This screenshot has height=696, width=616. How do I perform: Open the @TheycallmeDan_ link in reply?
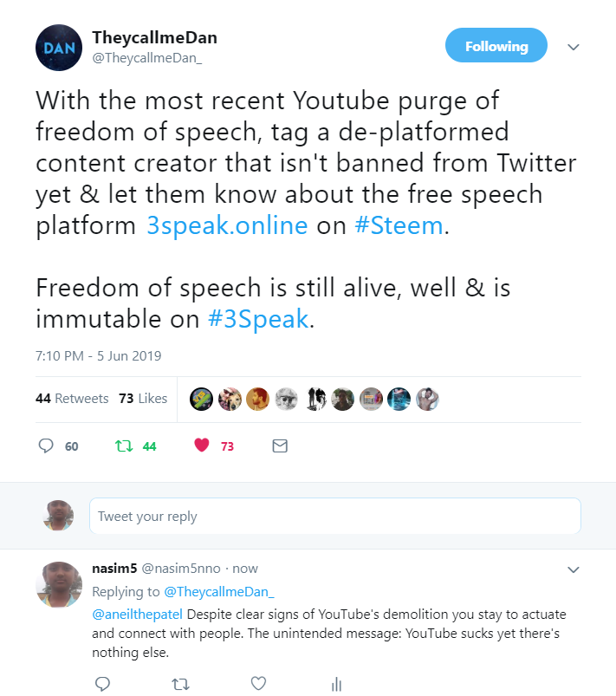pos(218,592)
